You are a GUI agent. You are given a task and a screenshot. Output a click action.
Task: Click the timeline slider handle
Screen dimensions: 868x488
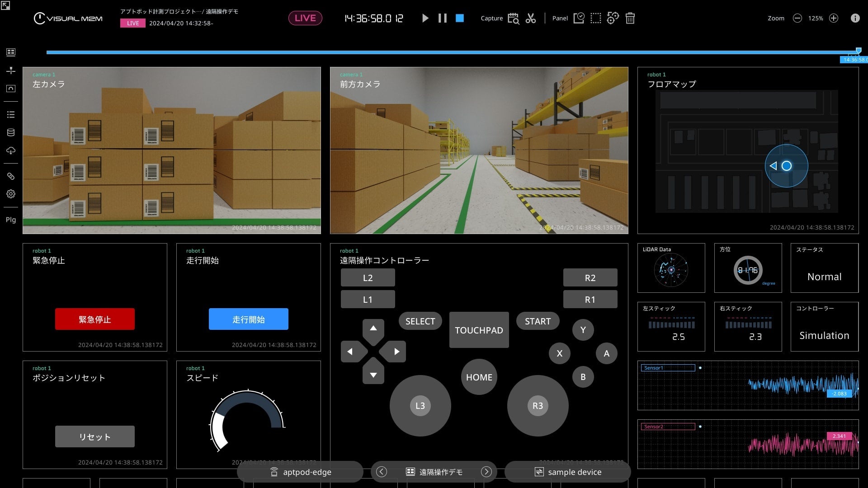point(859,51)
